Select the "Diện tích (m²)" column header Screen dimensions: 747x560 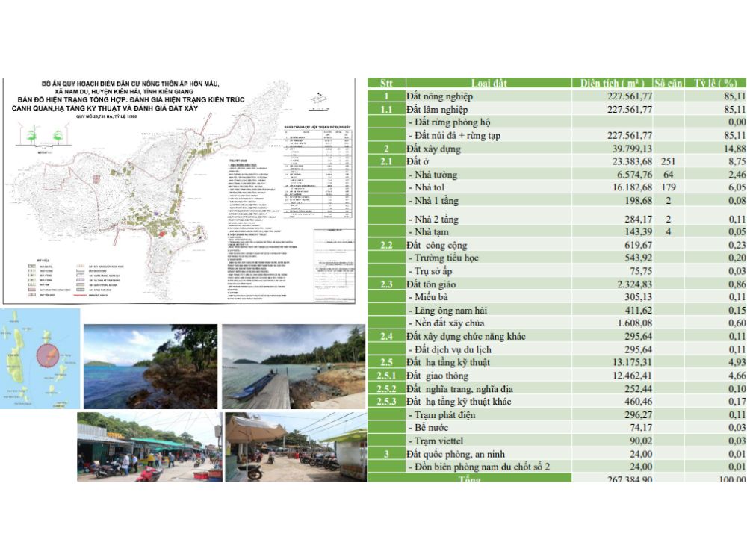pyautogui.click(x=613, y=83)
